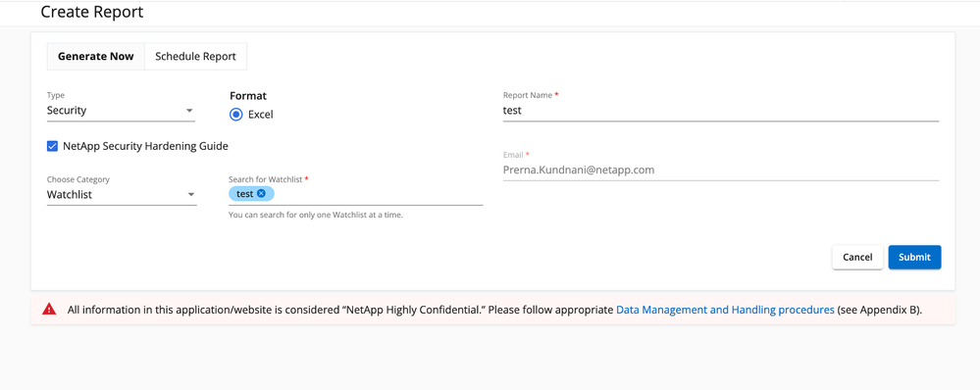Uncheck NetApp Security Hardening Guide checkbox
Viewport: 980px width, 390px height.
53,146
